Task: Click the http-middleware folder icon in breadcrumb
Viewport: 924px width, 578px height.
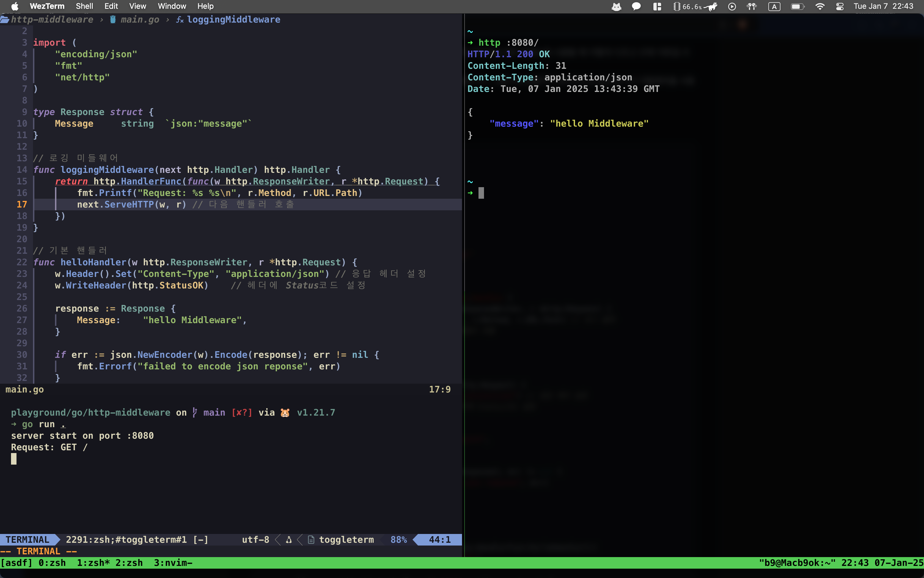Action: click(5, 20)
